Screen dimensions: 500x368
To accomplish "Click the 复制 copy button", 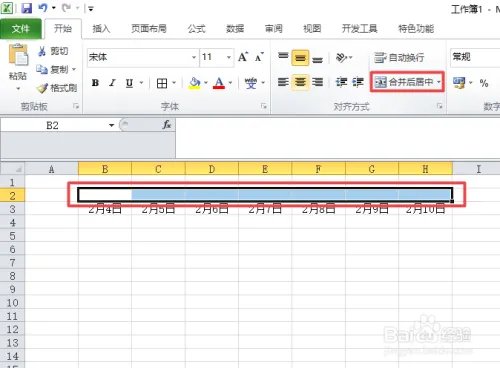I will 52,69.
